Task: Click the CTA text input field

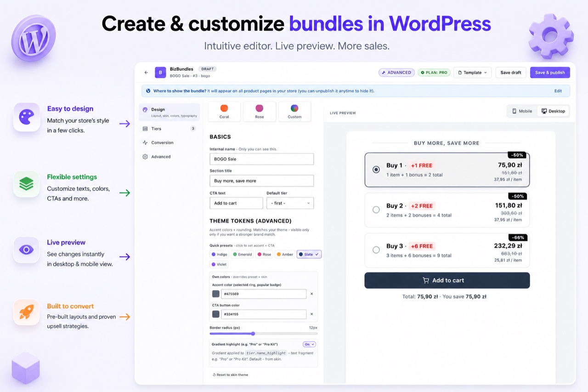Action: tap(236, 203)
